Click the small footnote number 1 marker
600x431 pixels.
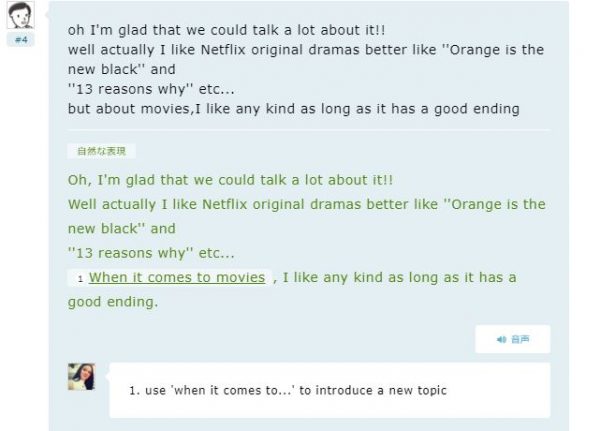point(80,279)
